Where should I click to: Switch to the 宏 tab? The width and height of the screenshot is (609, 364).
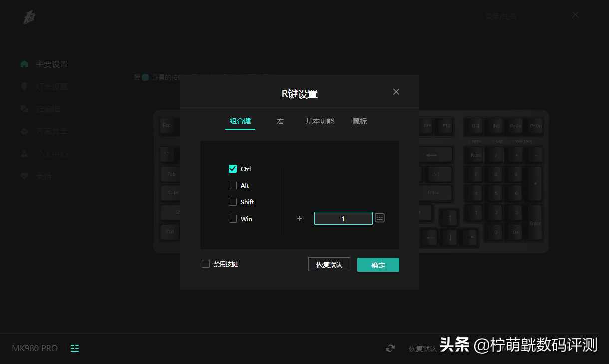point(280,121)
